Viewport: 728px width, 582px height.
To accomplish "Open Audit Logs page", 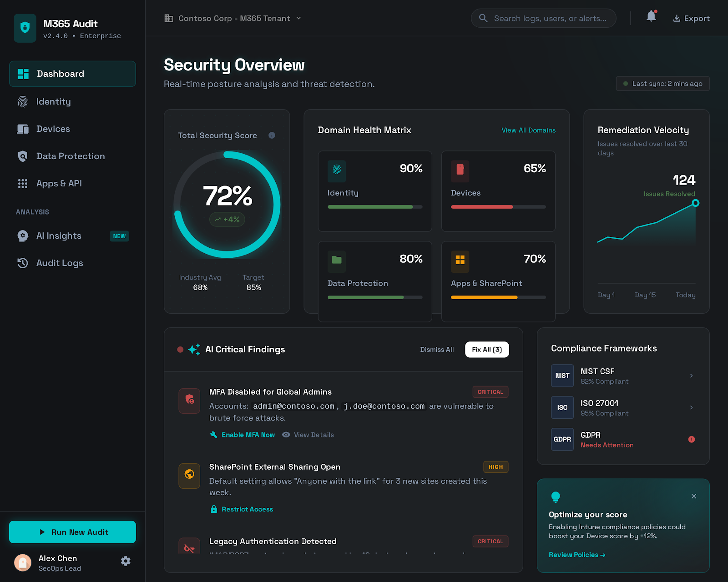I will point(72,263).
